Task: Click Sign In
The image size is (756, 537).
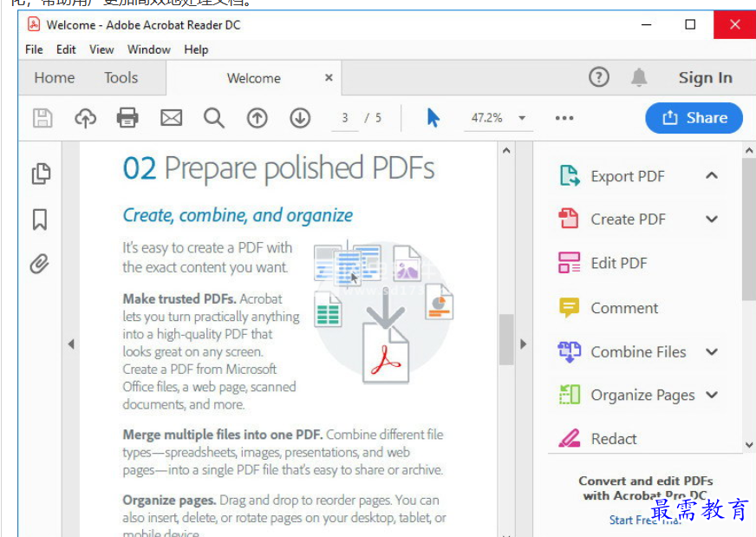Action: coord(706,77)
